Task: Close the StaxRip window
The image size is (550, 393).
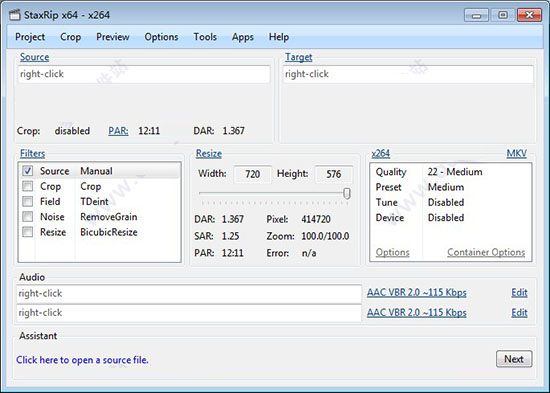Action: click(529, 15)
